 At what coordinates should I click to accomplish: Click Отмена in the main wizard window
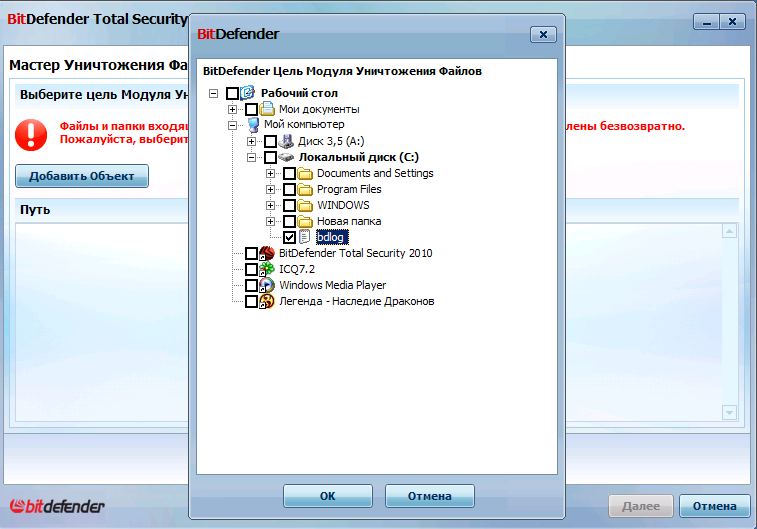[x=715, y=506]
